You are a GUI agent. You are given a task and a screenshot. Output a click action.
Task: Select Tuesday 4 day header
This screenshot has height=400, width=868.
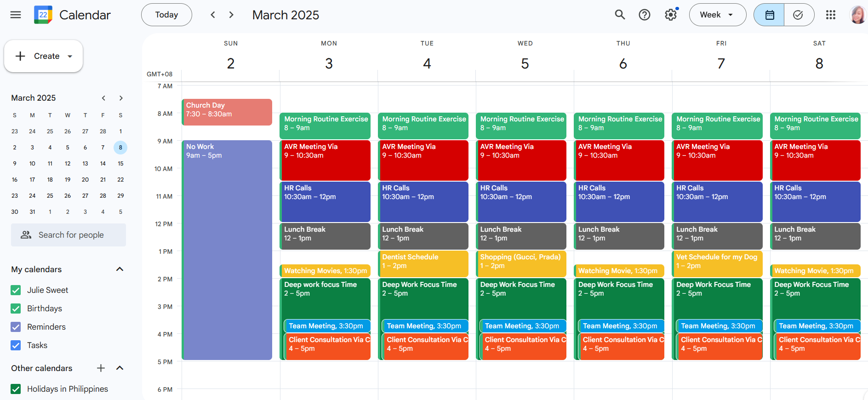pos(427,63)
